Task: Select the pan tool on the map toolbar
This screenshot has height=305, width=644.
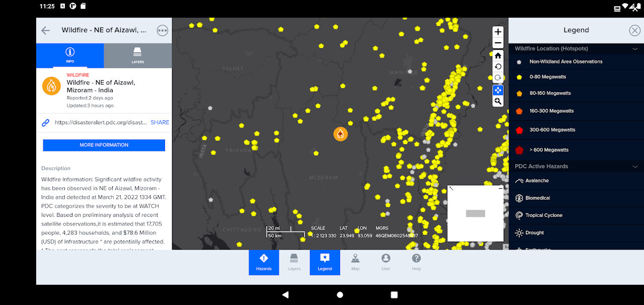Action: (x=498, y=90)
